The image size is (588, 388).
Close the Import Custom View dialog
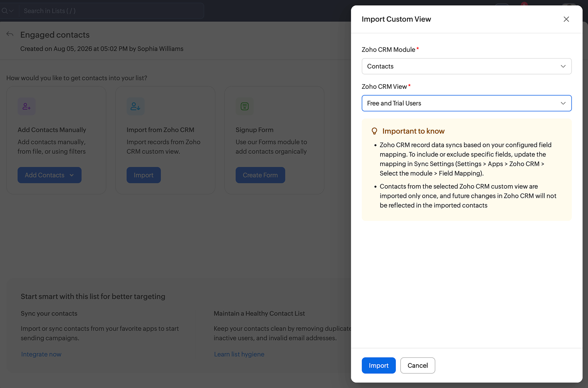click(566, 19)
